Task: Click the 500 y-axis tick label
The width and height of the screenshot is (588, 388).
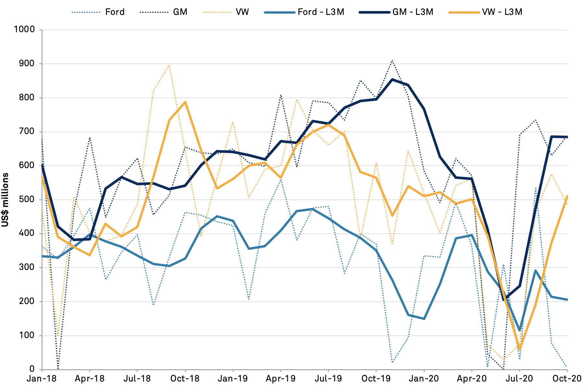Action: pos(27,200)
